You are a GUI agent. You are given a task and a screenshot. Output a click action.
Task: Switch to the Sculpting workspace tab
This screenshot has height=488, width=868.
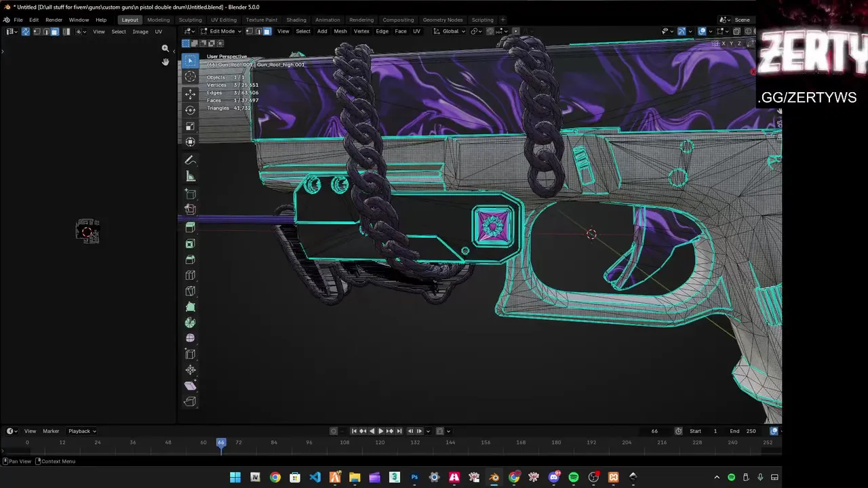point(190,20)
